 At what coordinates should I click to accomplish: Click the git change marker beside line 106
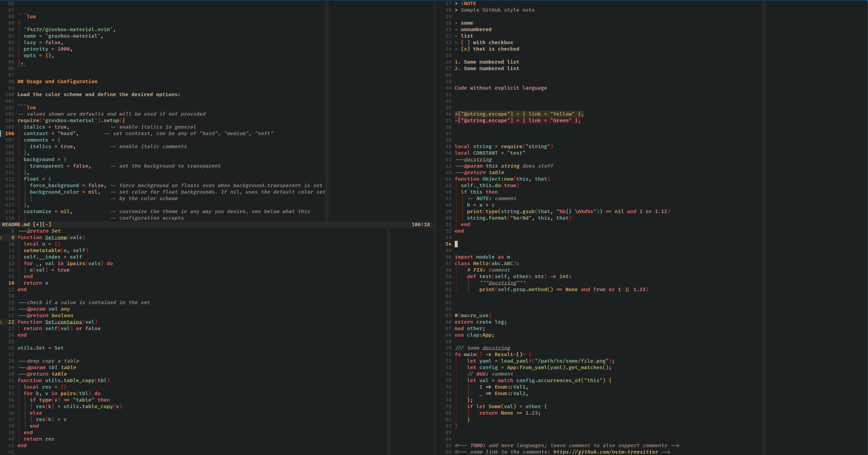1,133
